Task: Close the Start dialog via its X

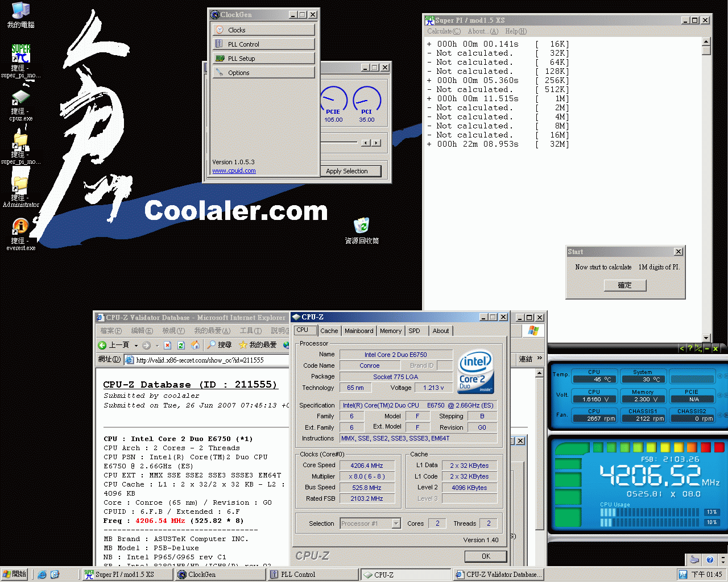Action: [679, 251]
